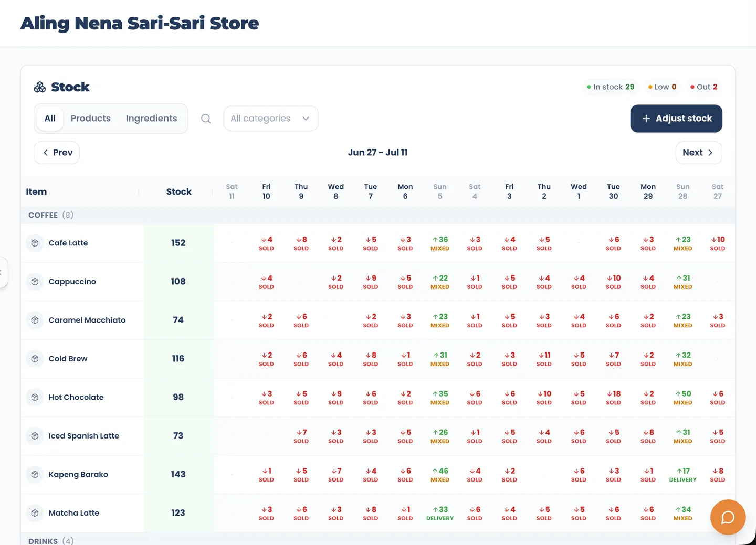Open the Caramel Macchiato item name
756x545 pixels.
[x=87, y=320]
